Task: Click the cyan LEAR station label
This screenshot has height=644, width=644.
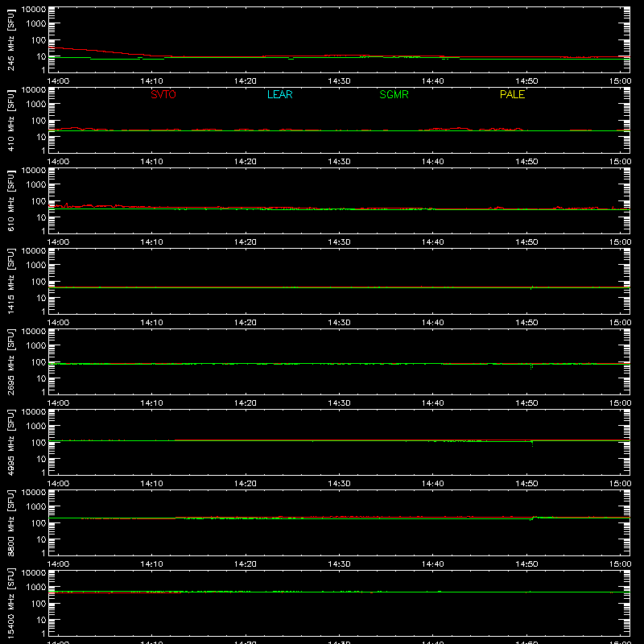Action: (279, 94)
